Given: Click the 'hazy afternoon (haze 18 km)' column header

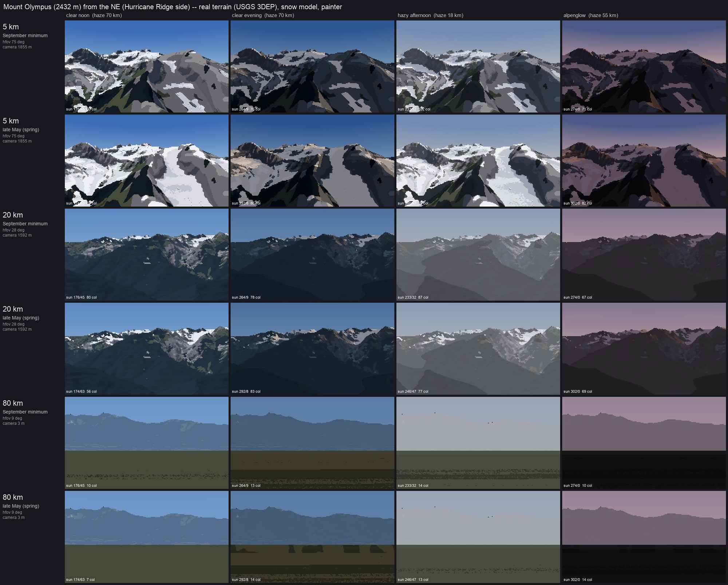Looking at the screenshot, I should coord(430,15).
